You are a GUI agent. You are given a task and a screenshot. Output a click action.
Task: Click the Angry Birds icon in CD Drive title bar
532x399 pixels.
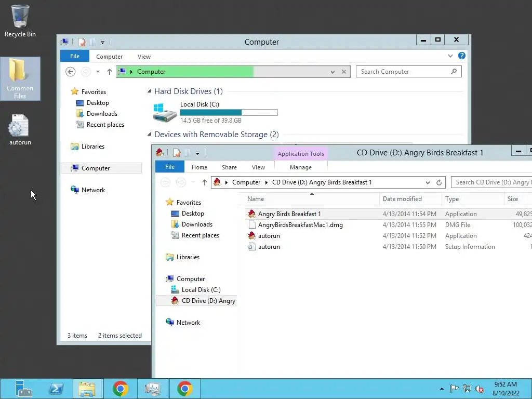tap(159, 153)
